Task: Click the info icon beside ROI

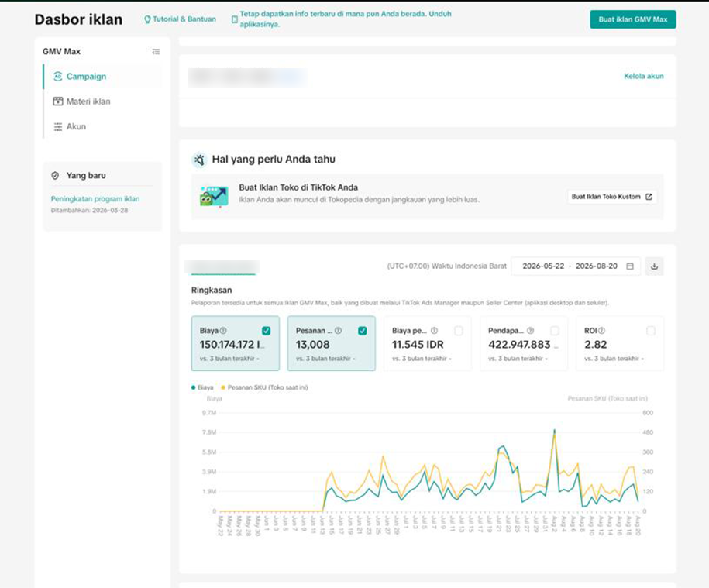Action: point(602,330)
